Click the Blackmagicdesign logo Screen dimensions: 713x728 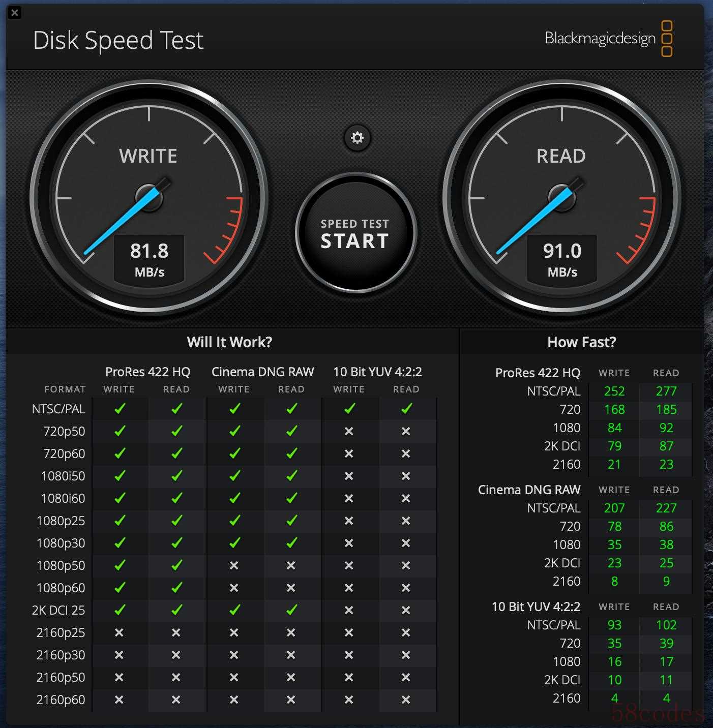[x=609, y=38]
